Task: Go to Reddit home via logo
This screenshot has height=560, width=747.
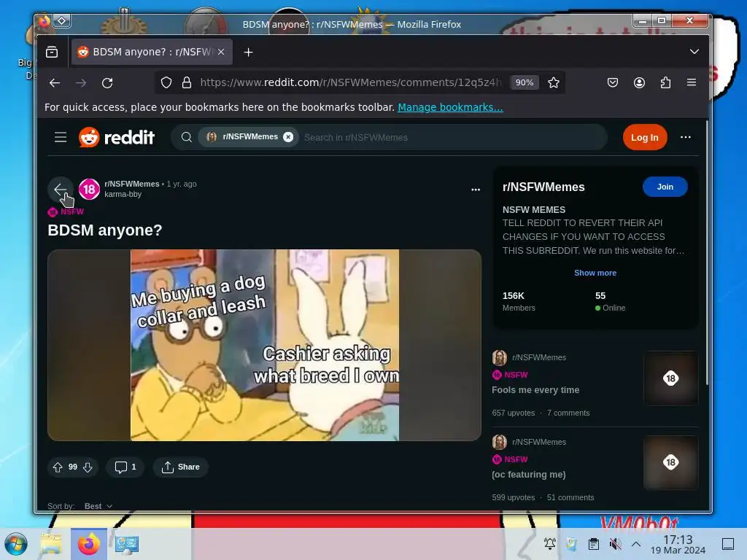Action: click(117, 137)
